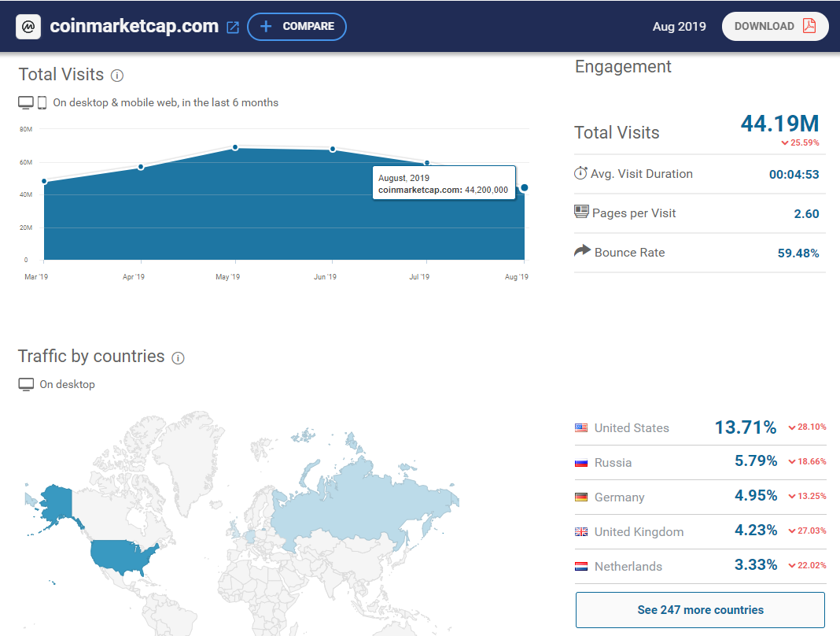Click the Avg. Visit Duration stopwatch icon

click(580, 173)
